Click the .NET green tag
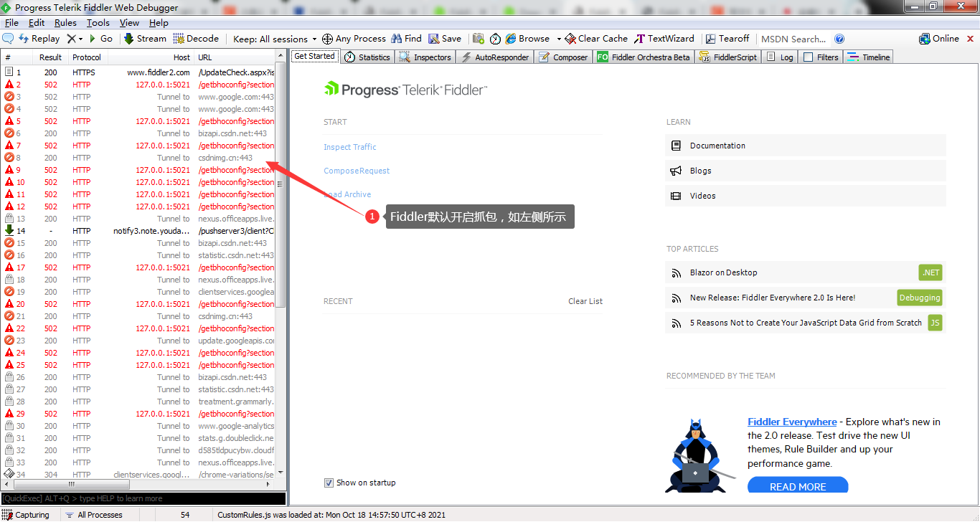Image resolution: width=980 pixels, height=522 pixels. click(x=930, y=272)
